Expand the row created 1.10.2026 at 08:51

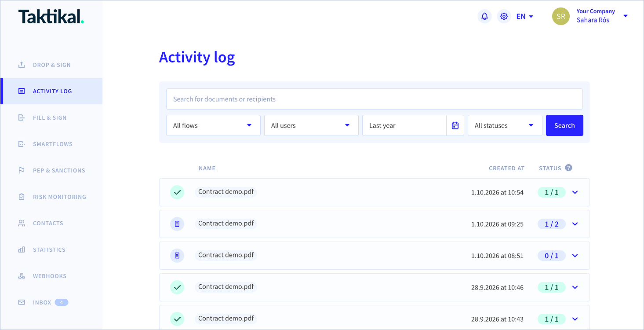pyautogui.click(x=575, y=256)
